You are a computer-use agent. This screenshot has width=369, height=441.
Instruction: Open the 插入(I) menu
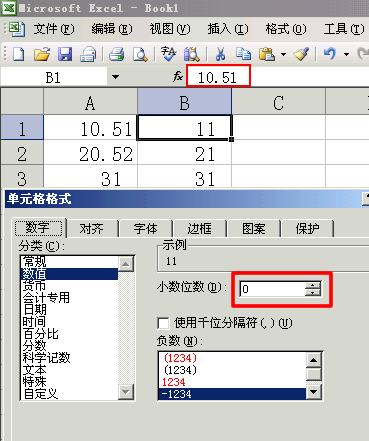point(228,29)
